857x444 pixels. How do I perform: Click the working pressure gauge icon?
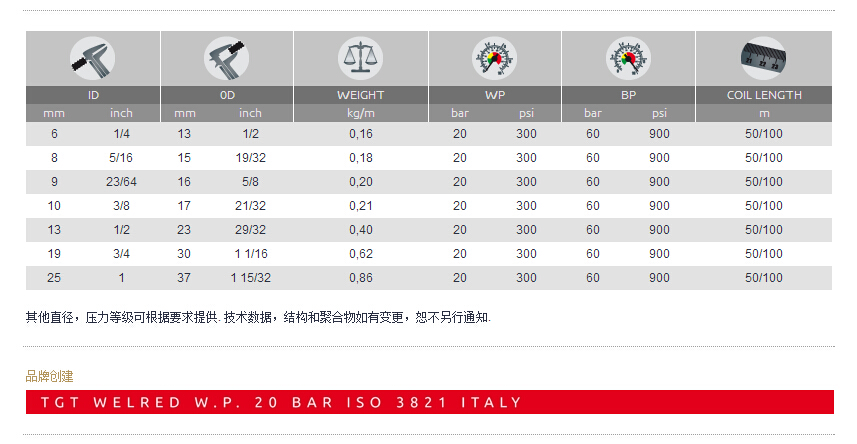(494, 58)
